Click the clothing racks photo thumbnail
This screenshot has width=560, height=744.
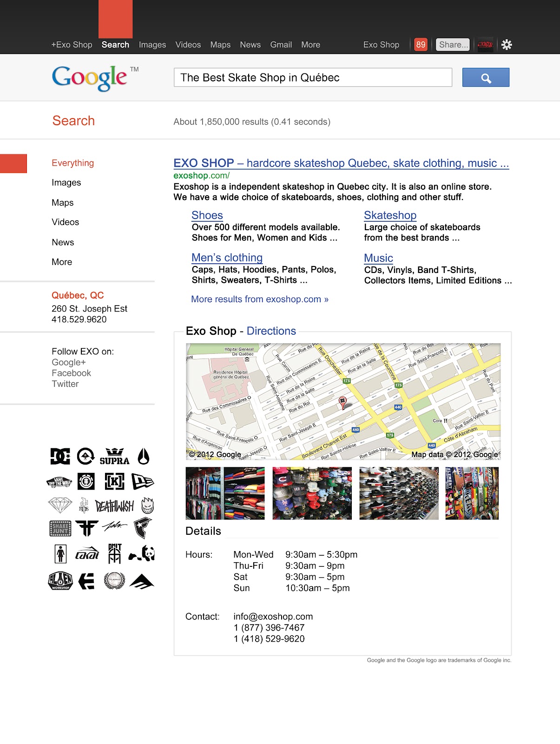pos(225,493)
